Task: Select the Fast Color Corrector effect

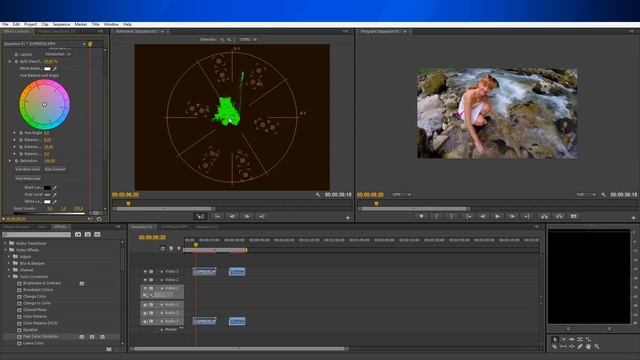Action: [40, 337]
